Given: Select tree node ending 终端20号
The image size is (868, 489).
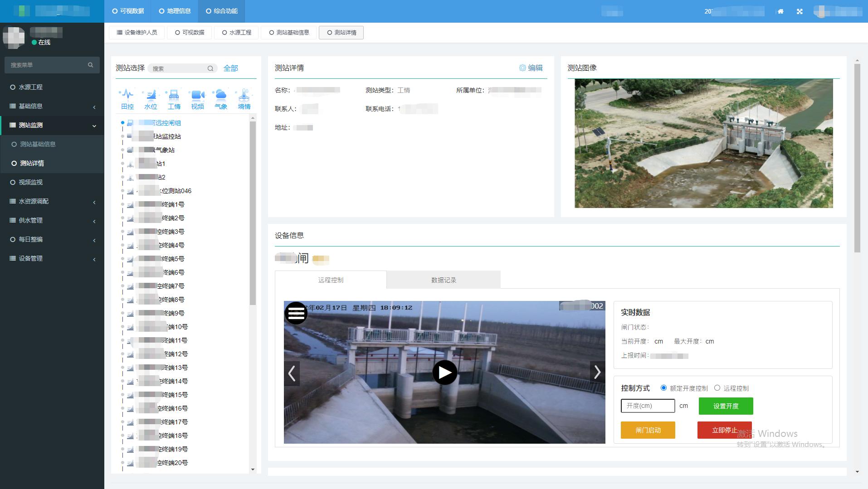Looking at the screenshot, I should pos(158,463).
